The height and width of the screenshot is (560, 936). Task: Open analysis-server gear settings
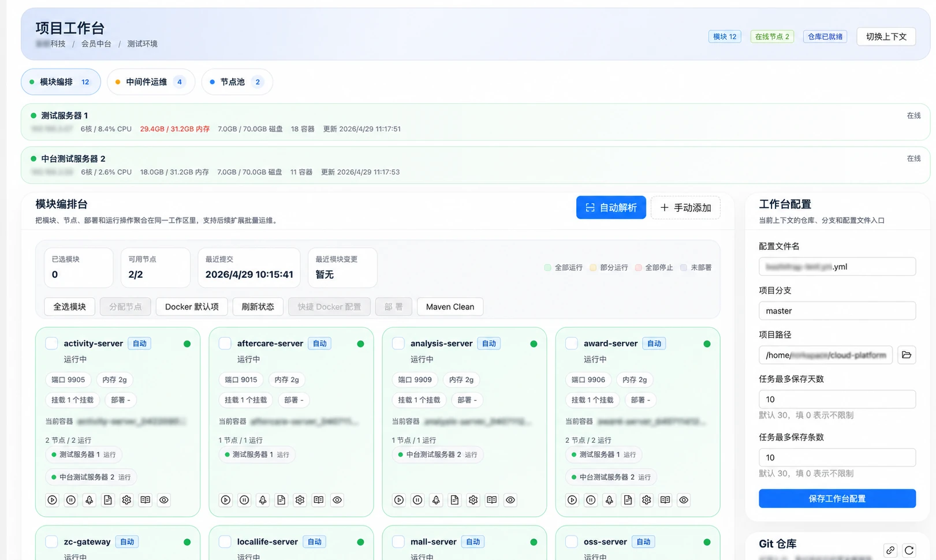coord(473,500)
